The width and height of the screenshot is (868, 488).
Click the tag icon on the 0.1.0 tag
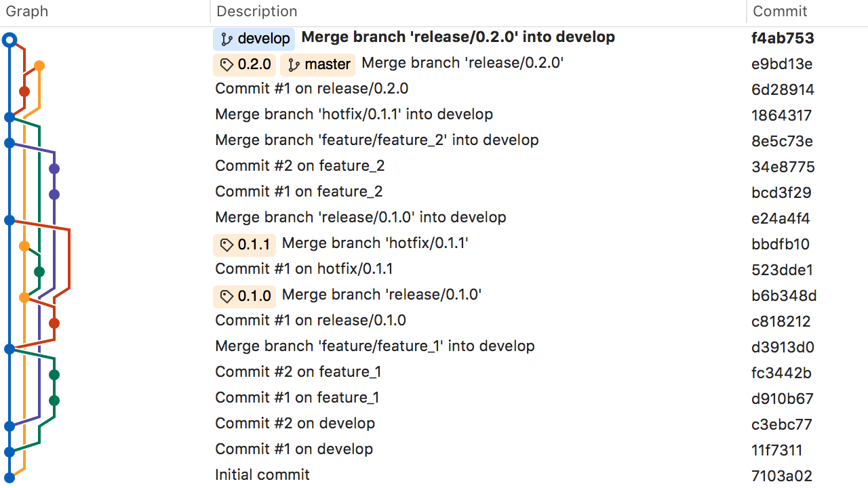226,296
